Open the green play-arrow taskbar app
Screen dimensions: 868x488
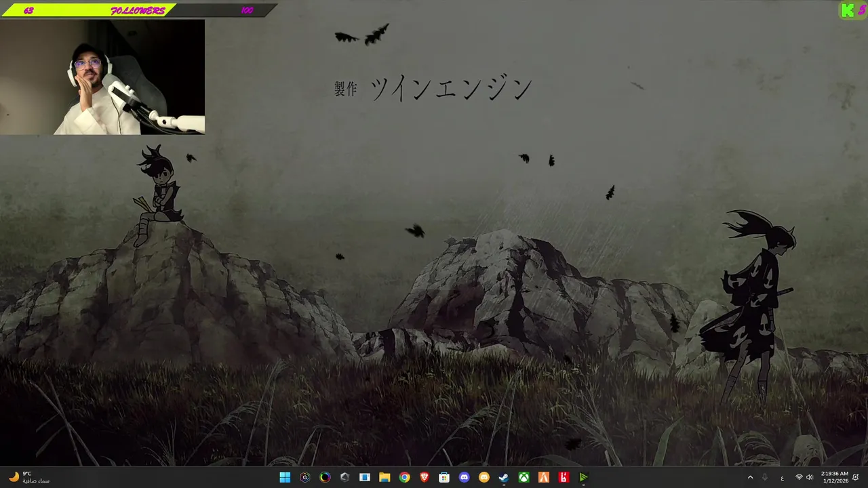(583, 477)
